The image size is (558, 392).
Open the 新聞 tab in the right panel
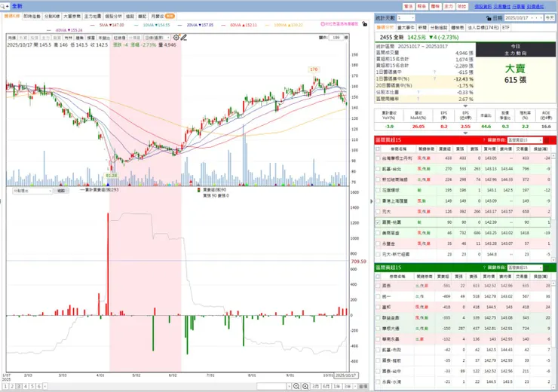pos(422,27)
